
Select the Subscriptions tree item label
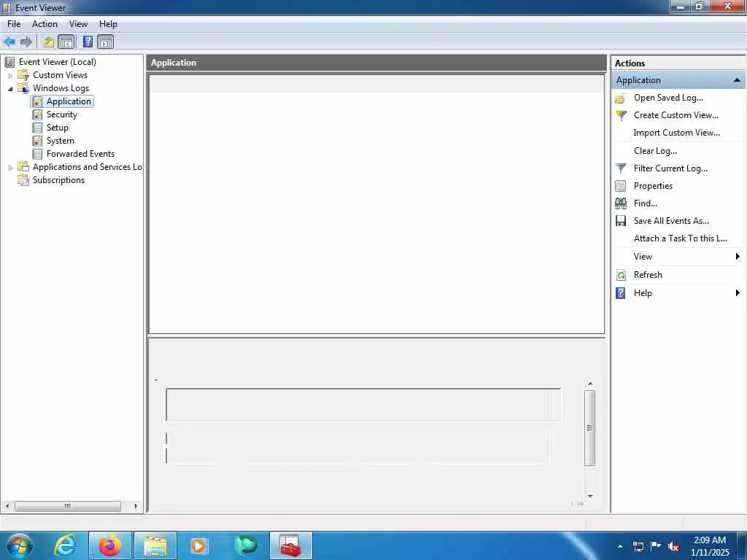tap(58, 180)
